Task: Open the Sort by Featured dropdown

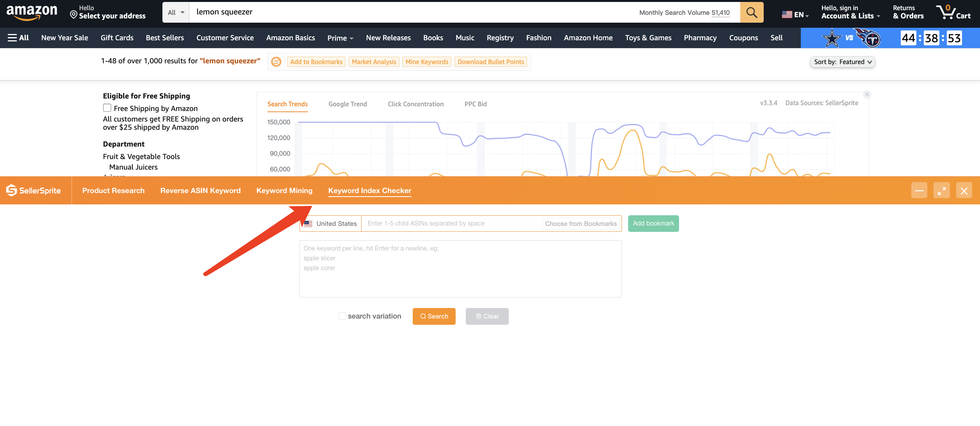Action: click(843, 62)
